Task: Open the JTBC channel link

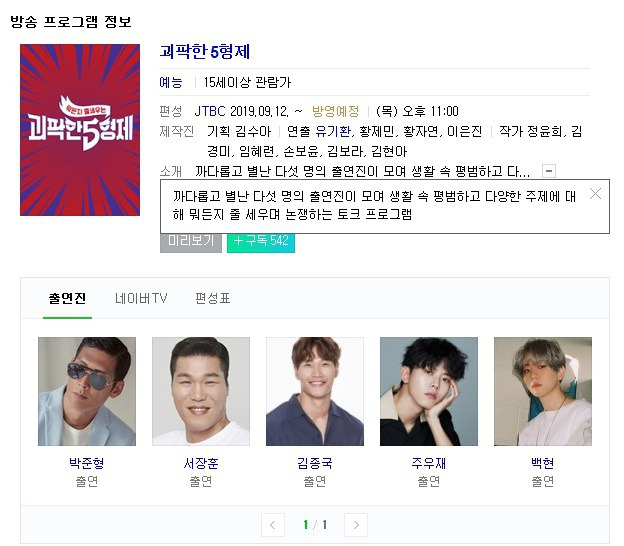Action: pyautogui.click(x=210, y=111)
